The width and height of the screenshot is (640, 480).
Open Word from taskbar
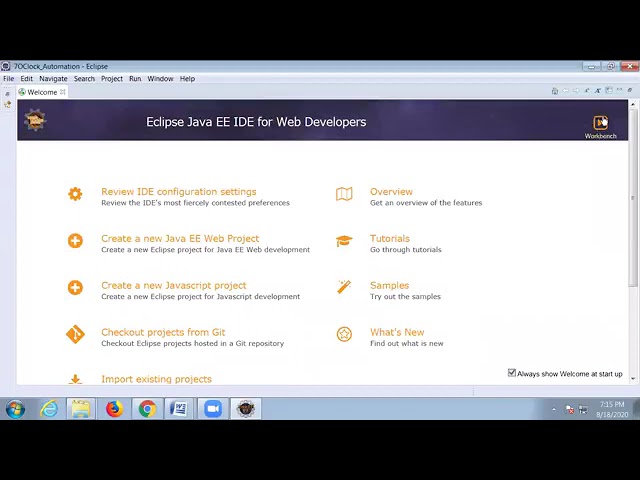click(x=179, y=409)
